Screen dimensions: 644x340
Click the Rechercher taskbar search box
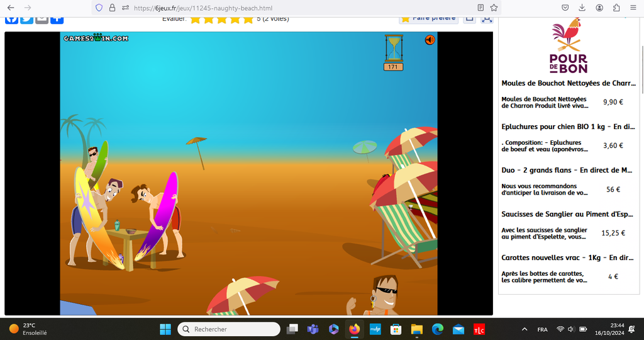click(229, 329)
